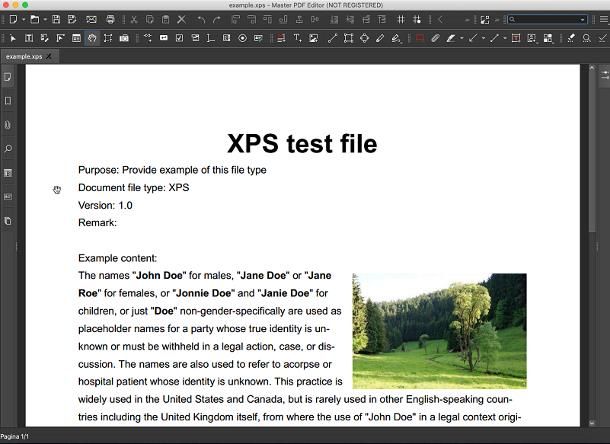Select the Crop selection tool
The image size is (610, 444).
coord(108,38)
